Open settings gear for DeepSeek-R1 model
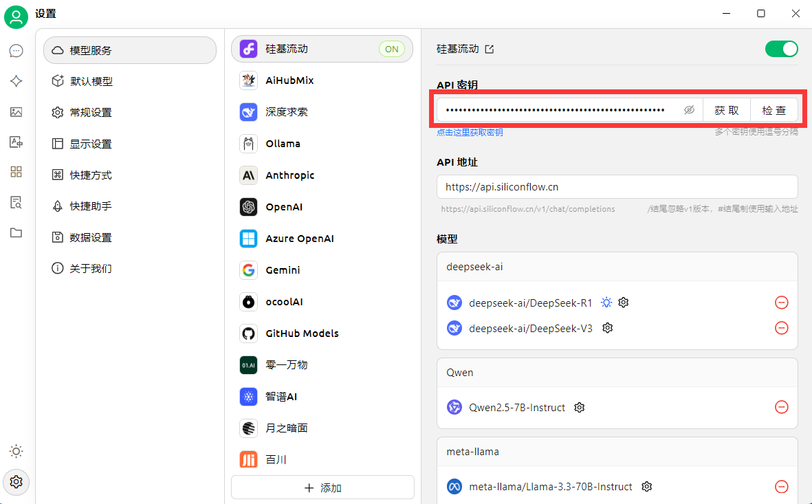The height and width of the screenshot is (504, 812). click(624, 303)
